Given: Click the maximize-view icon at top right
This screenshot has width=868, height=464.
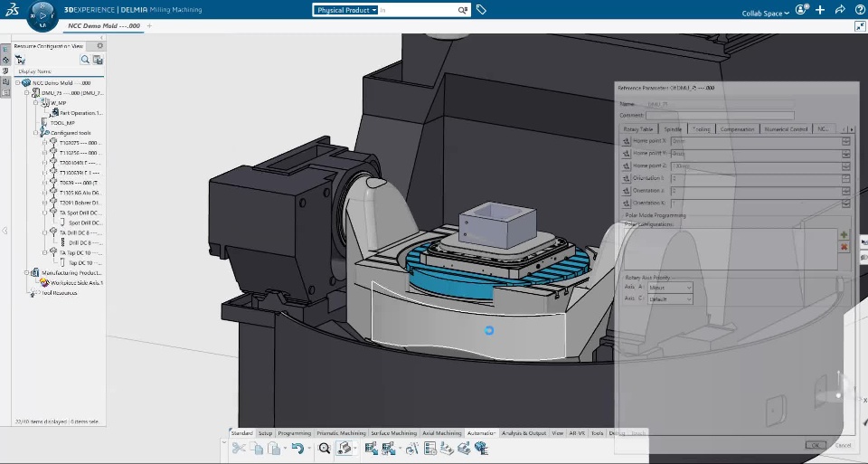Looking at the screenshot, I should [859, 25].
